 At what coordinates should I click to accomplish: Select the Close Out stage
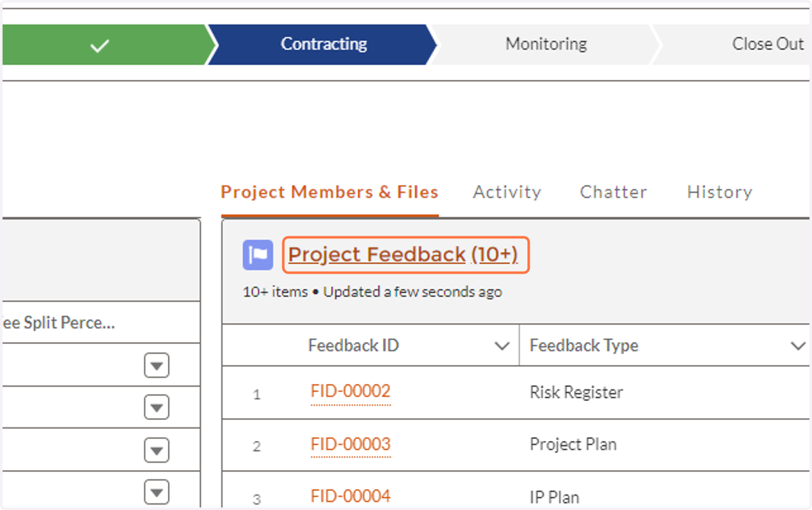click(x=767, y=45)
